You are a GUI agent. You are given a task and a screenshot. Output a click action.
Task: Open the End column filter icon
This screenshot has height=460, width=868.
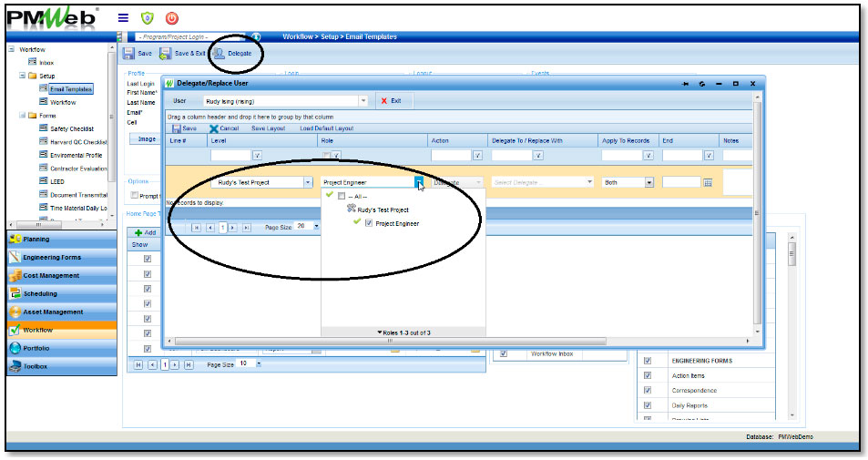pos(709,156)
